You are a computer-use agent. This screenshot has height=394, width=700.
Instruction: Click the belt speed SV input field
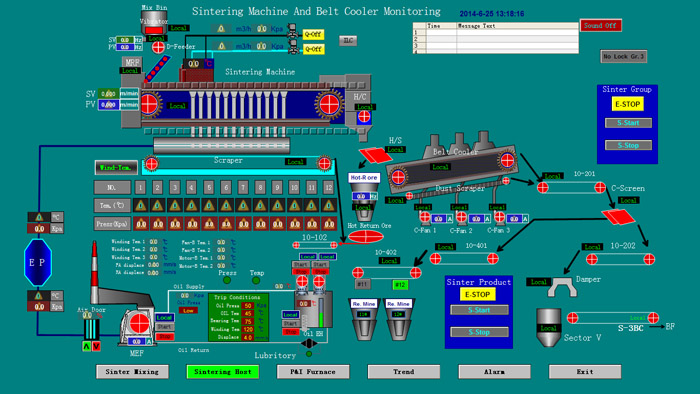[108, 94]
